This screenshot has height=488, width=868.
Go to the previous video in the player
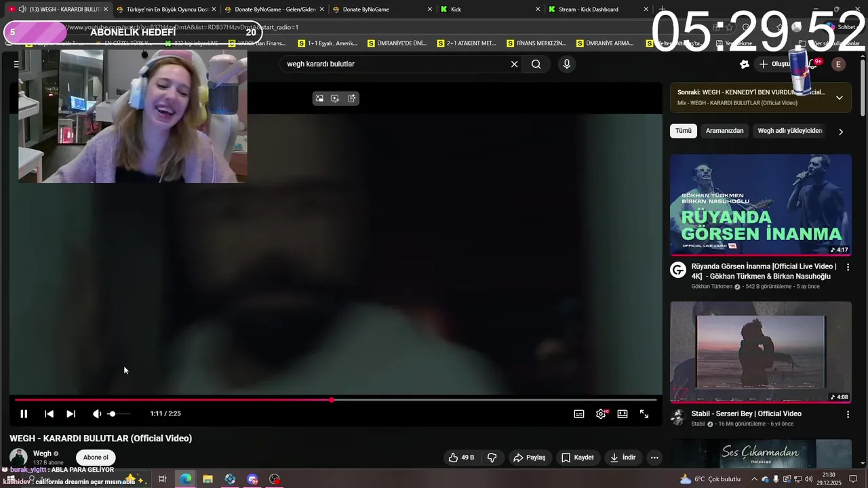click(49, 413)
